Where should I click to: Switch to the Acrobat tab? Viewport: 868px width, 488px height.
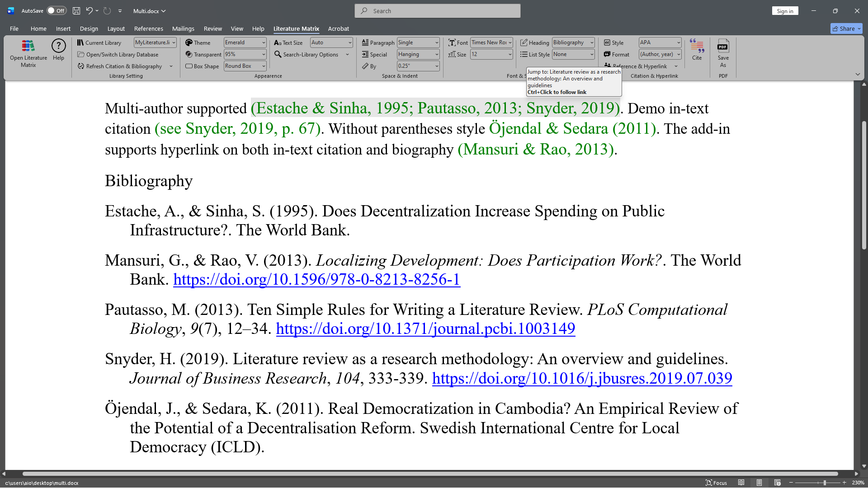338,28
